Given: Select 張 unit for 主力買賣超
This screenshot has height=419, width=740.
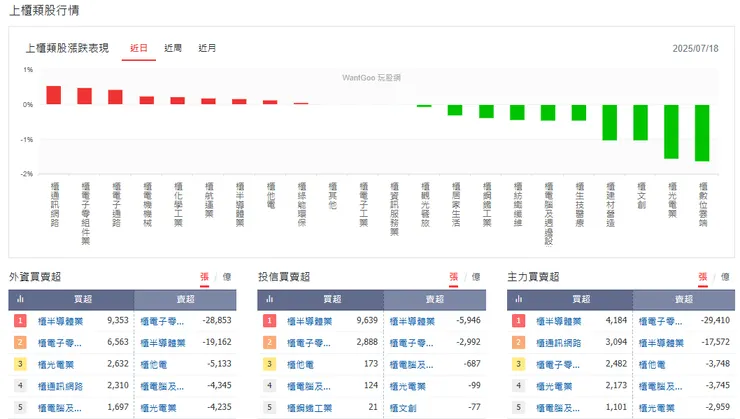Looking at the screenshot, I should click(703, 277).
